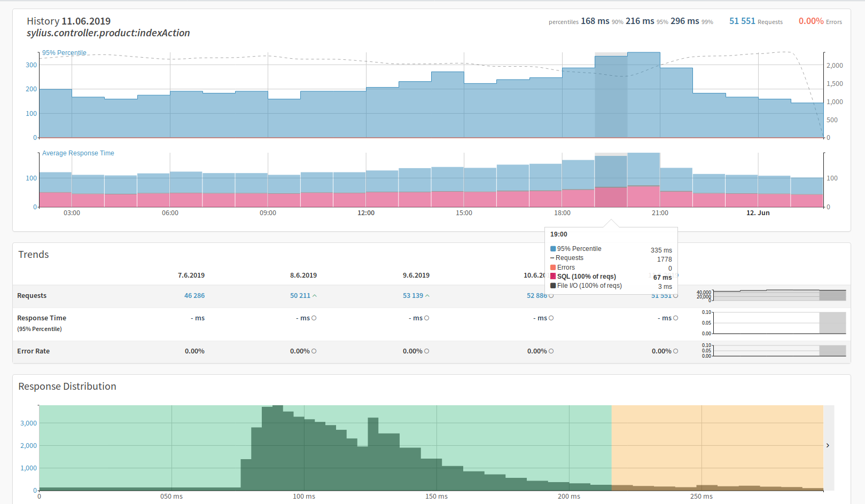Click circle indicator for 8.6.2019 response time

314,318
